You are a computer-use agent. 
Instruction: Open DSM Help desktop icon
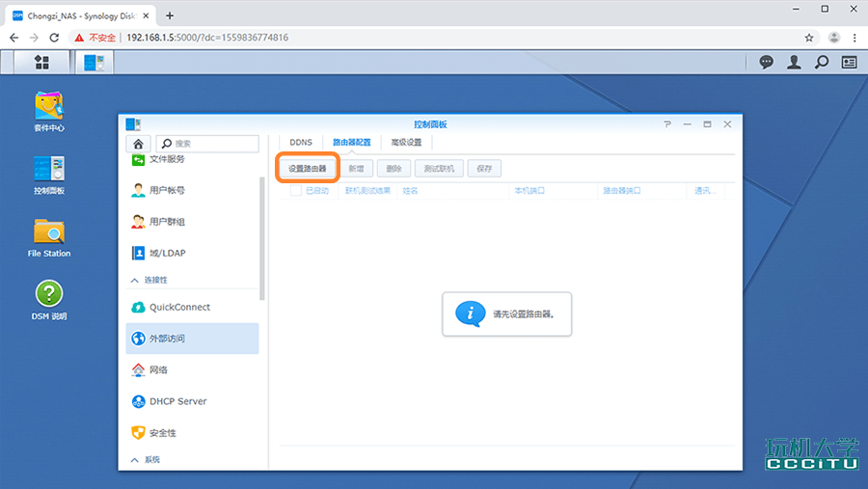49,294
